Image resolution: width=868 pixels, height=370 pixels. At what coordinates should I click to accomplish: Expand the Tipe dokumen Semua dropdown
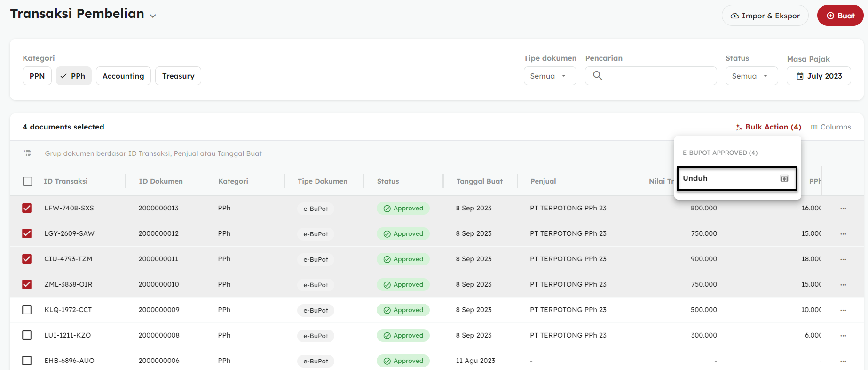tap(549, 76)
